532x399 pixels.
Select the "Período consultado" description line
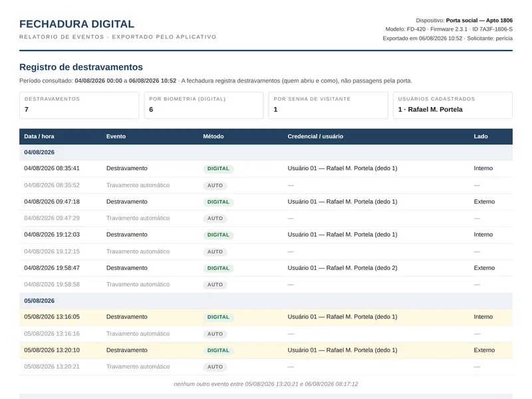[215, 80]
